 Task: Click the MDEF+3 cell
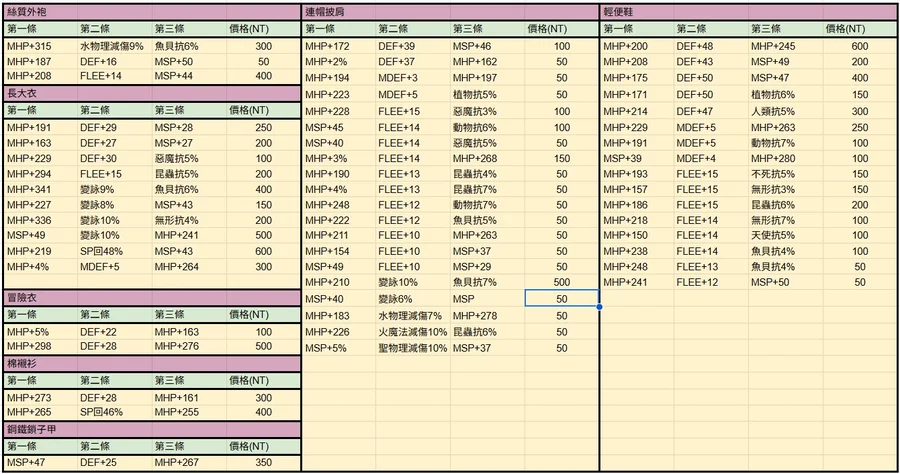tap(413, 78)
